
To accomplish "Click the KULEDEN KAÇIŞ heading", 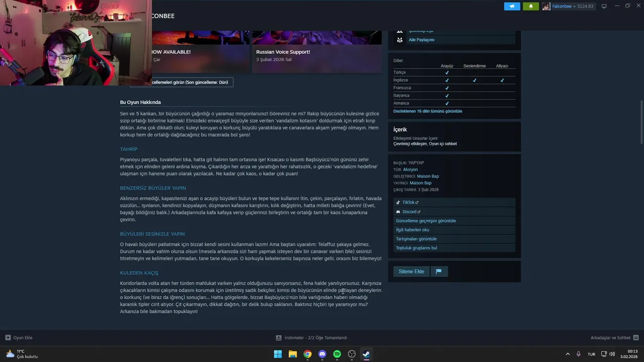I will (139, 273).
